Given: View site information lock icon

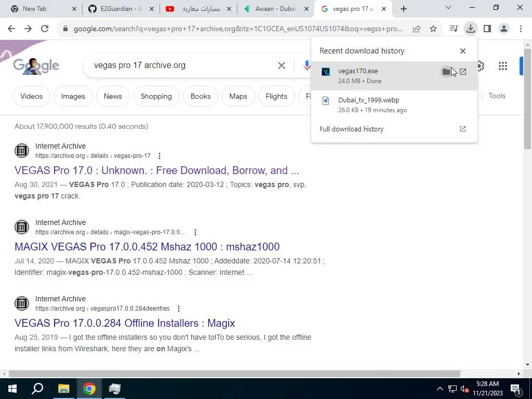Looking at the screenshot, I should pyautogui.click(x=65, y=29).
